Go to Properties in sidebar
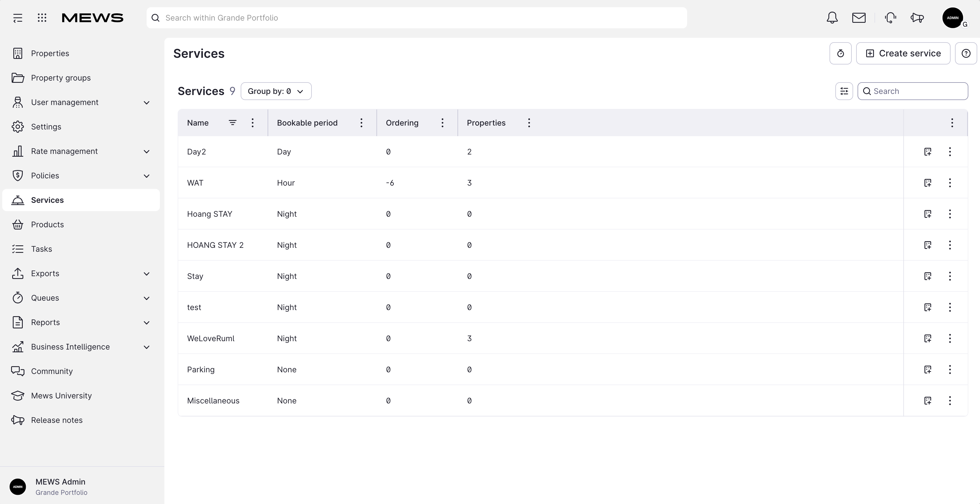The image size is (980, 504). (81, 53)
